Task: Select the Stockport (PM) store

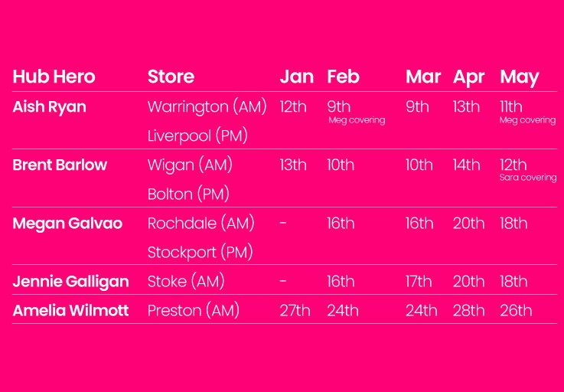Action: (200, 253)
